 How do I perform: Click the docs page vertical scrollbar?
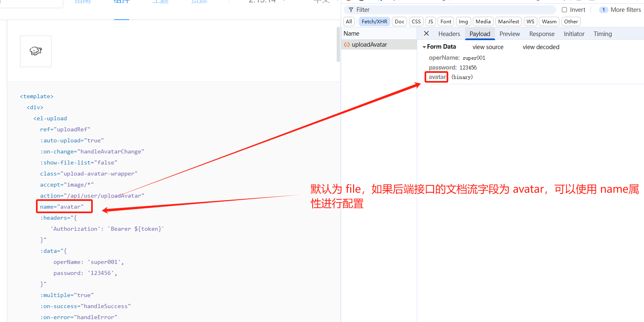(338, 45)
